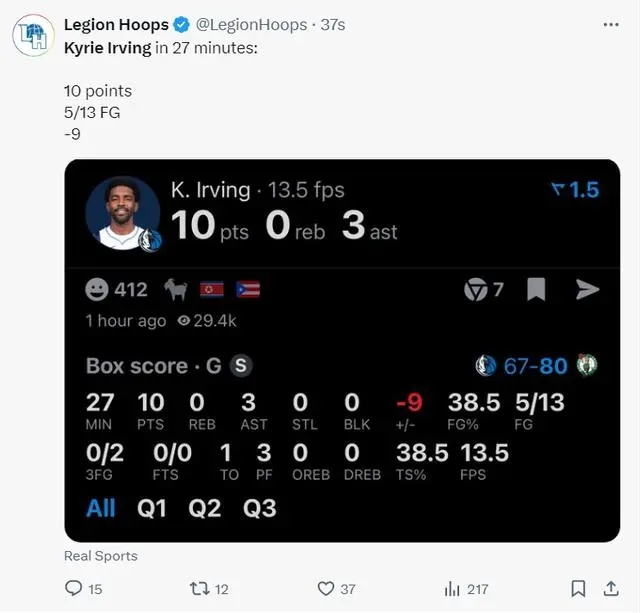Viewport: 640px width, 613px height.
Task: Select the goat emoji reaction
Action: point(176,289)
